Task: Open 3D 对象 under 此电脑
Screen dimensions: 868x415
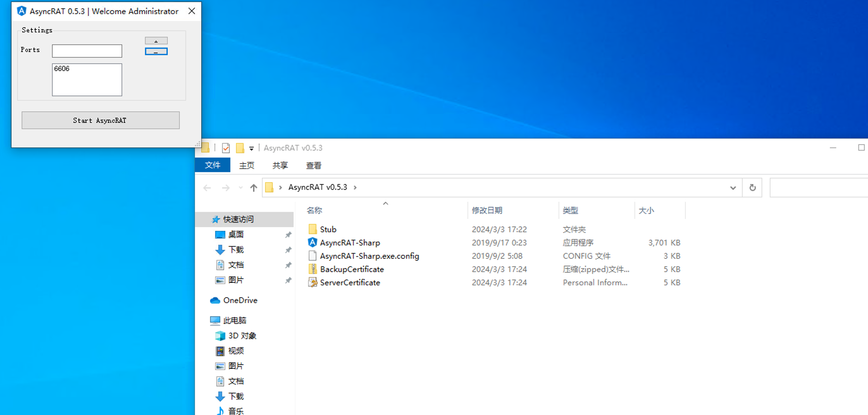Action: (242, 336)
